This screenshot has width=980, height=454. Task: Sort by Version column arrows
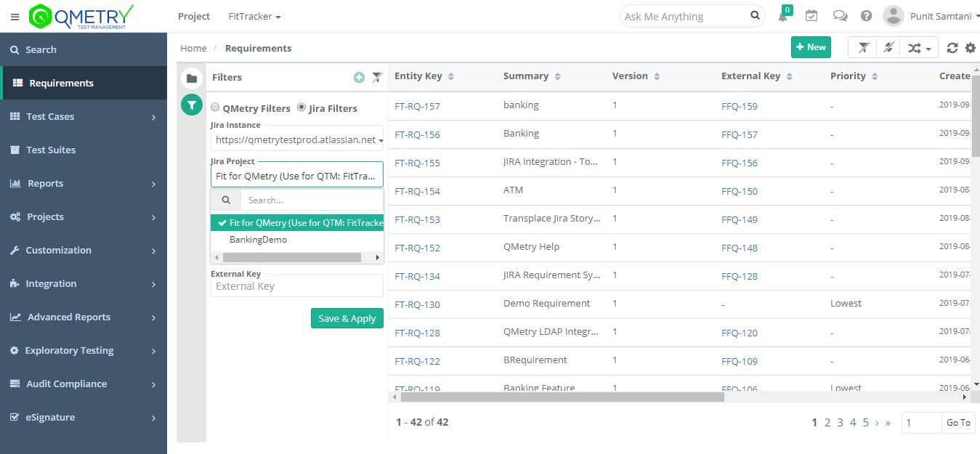tap(657, 76)
